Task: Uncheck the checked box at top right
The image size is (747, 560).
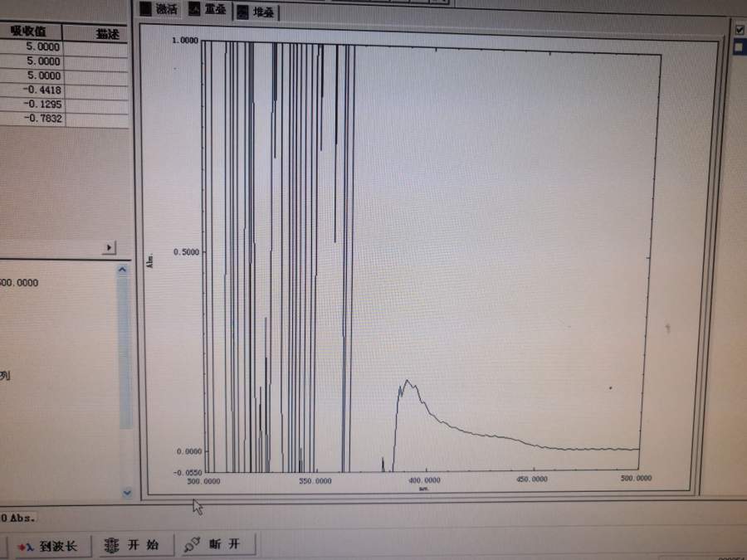Action: pyautogui.click(x=739, y=29)
